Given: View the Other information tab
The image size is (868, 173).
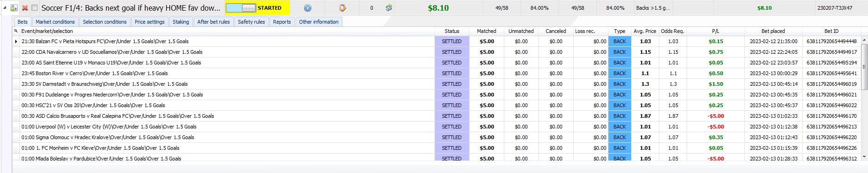Looking at the screenshot, I should 319,22.
